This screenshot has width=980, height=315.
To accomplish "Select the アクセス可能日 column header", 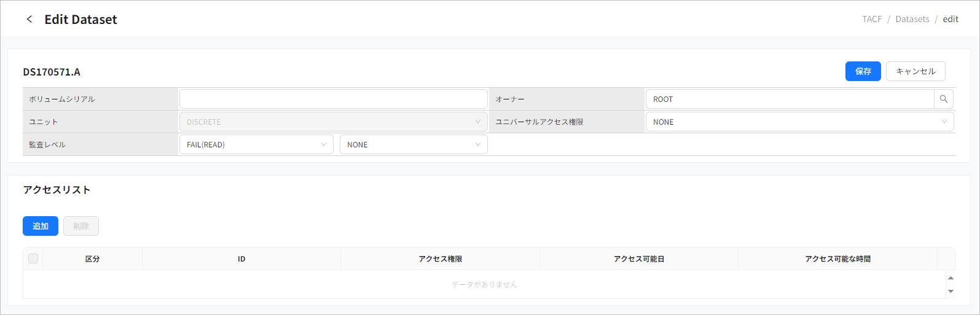I will (638, 259).
